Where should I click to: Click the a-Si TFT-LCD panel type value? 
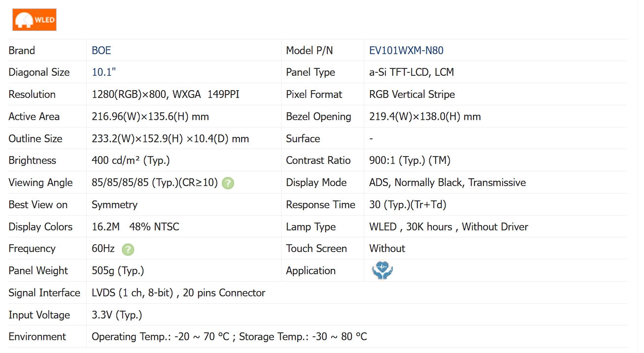click(x=411, y=72)
